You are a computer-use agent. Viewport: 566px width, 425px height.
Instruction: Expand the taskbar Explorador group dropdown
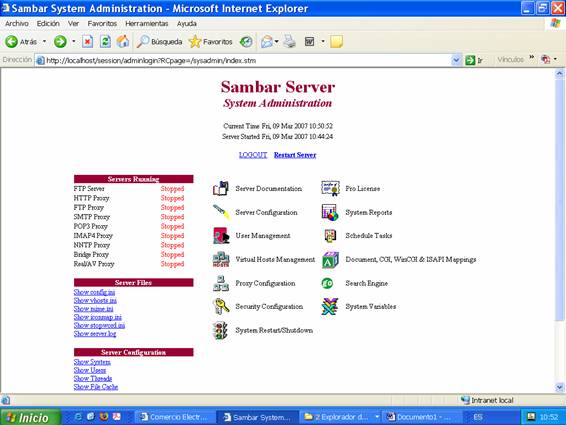pos(377,417)
